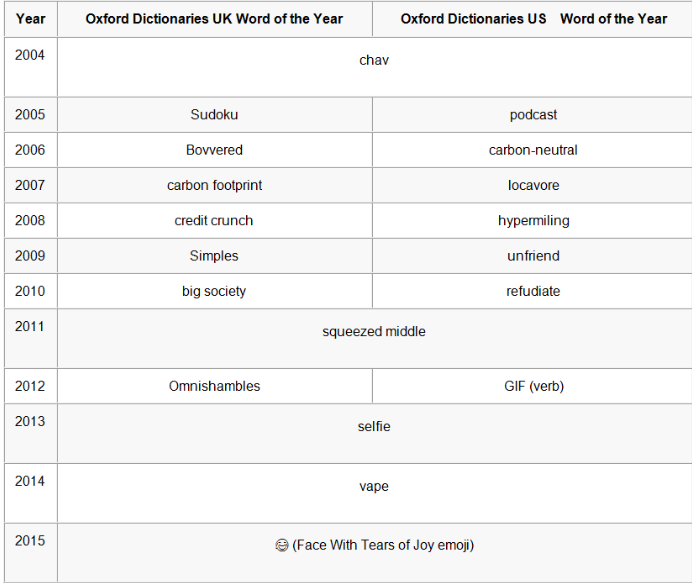Click the Face With Tears of Joy emoji
Image resolution: width=692 pixels, height=583 pixels.
click(282, 546)
